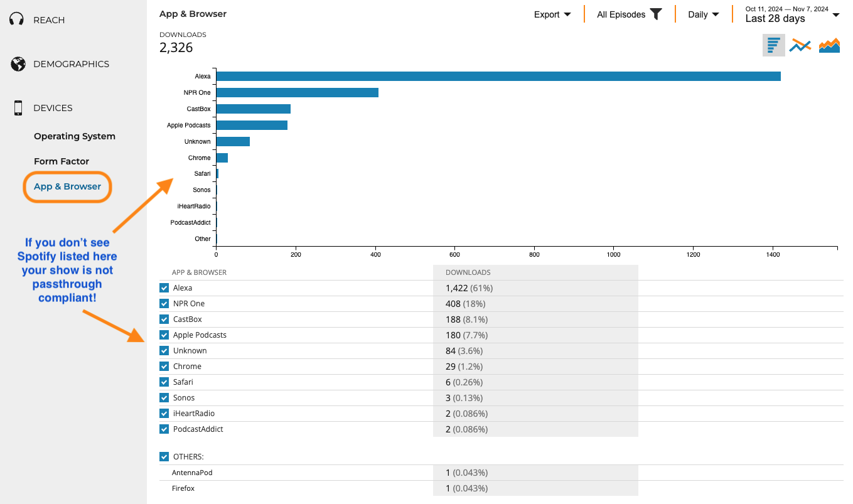Go to Operating System report

pos(75,136)
